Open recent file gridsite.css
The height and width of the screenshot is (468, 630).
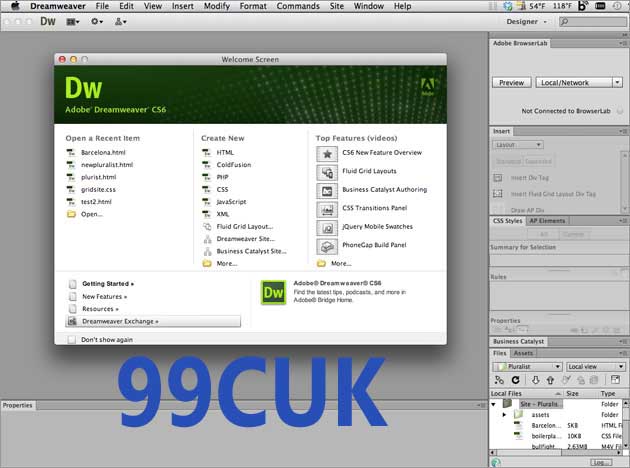98,190
